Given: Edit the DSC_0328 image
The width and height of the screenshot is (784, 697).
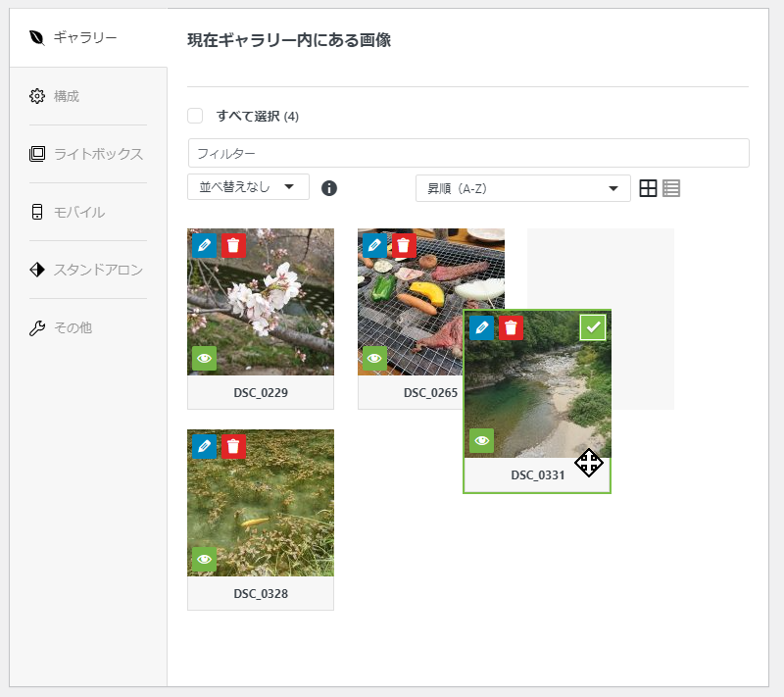Looking at the screenshot, I should tap(205, 446).
